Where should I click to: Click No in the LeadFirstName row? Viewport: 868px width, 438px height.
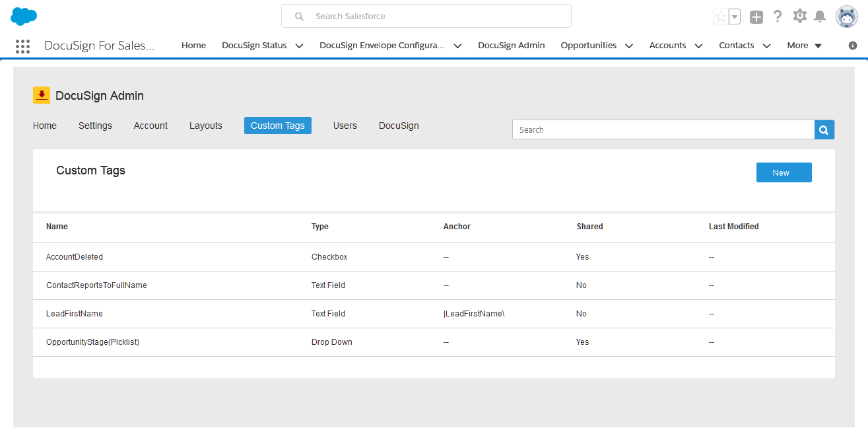tap(582, 314)
